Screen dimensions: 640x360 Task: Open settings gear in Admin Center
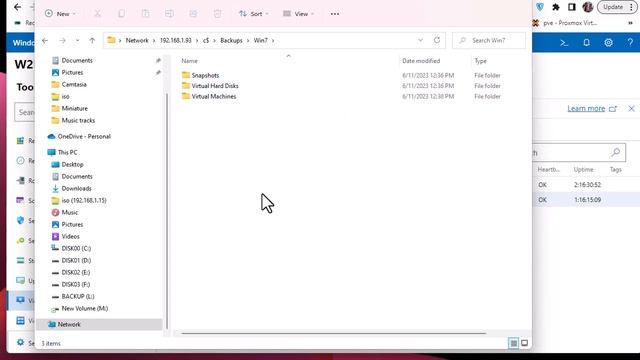pyautogui.click(x=608, y=42)
